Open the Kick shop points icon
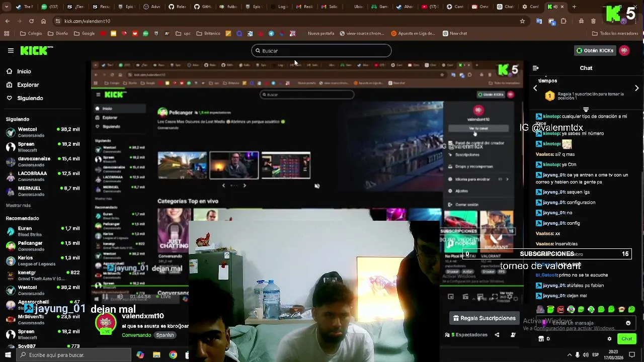644x362 pixels. click(541, 339)
